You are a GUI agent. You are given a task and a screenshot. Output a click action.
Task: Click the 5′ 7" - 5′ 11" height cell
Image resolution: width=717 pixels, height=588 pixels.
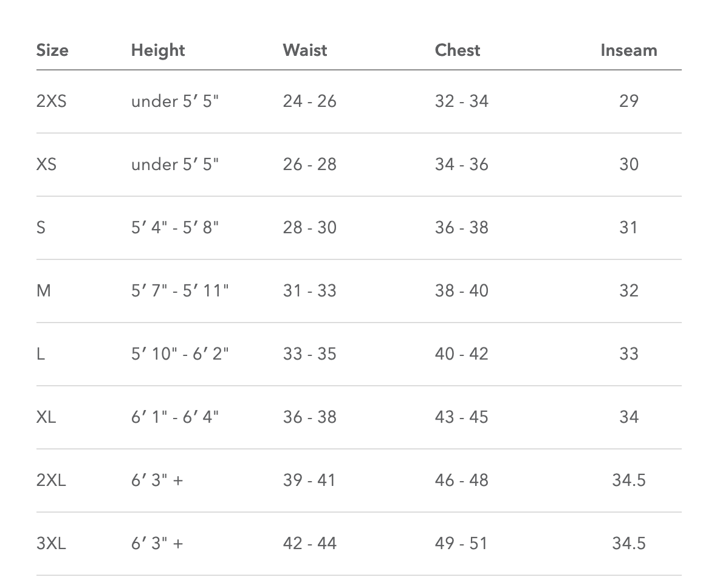point(180,290)
